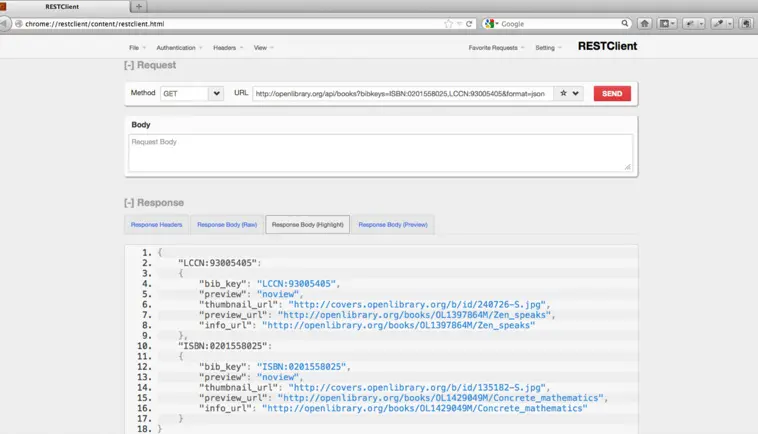This screenshot has height=434, width=758.
Task: Open the Authentication menu
Action: click(179, 47)
